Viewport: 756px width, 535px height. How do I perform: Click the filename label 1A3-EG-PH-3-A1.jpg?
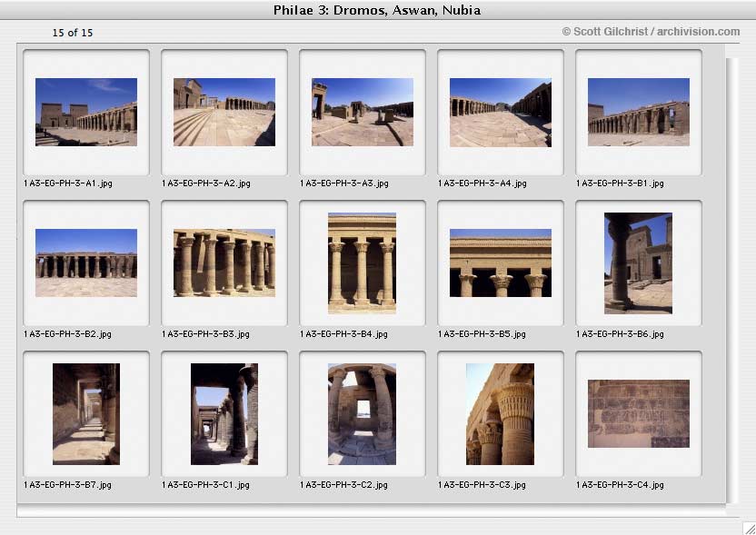coord(68,183)
